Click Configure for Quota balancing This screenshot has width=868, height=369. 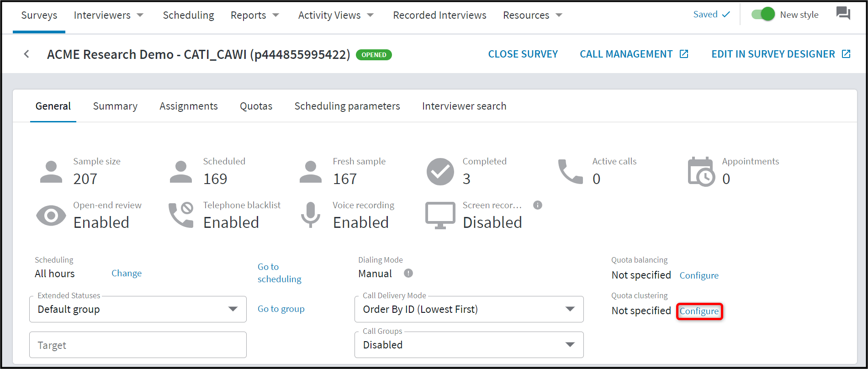pyautogui.click(x=699, y=275)
